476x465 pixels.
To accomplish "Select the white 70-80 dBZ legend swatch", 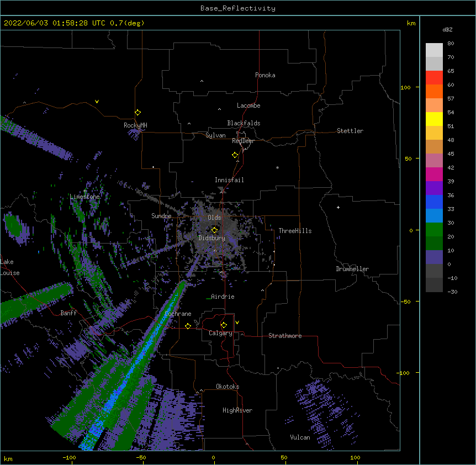I will (x=434, y=50).
